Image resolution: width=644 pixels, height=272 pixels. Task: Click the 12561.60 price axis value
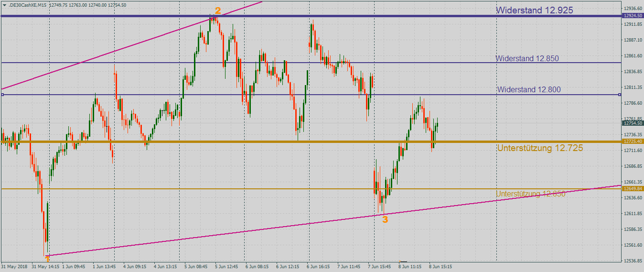[632, 245]
